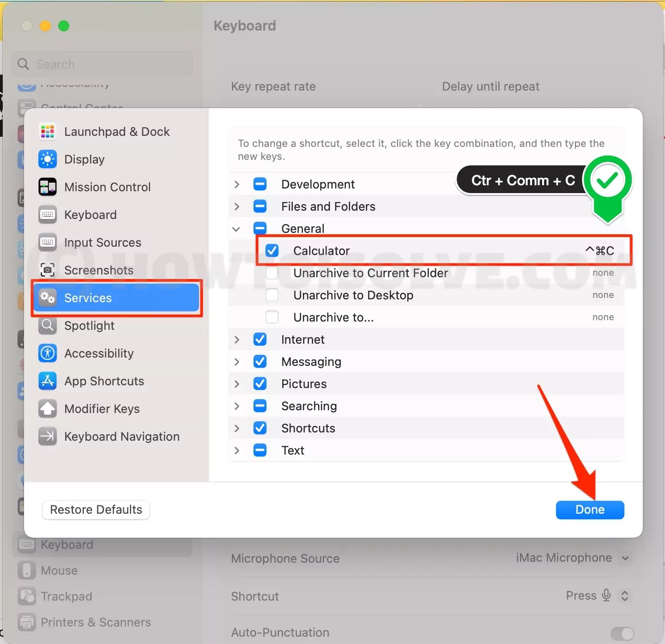Click the Accessibility shortcuts icon
This screenshot has width=665, height=644.
(x=47, y=353)
